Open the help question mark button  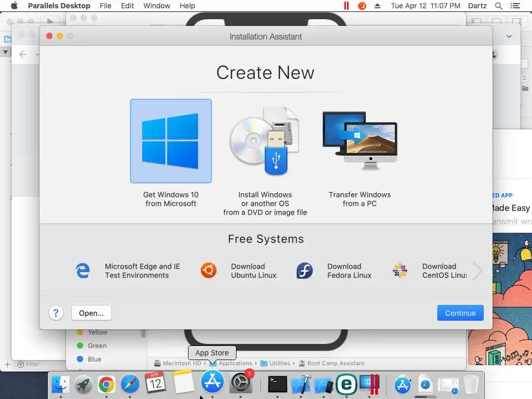(56, 313)
